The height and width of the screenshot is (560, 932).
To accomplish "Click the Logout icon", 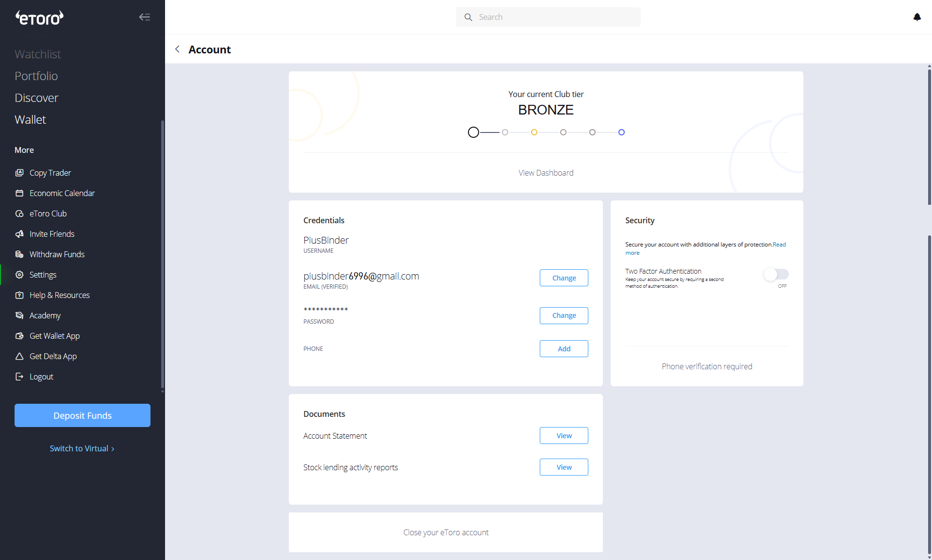I will coord(19,377).
